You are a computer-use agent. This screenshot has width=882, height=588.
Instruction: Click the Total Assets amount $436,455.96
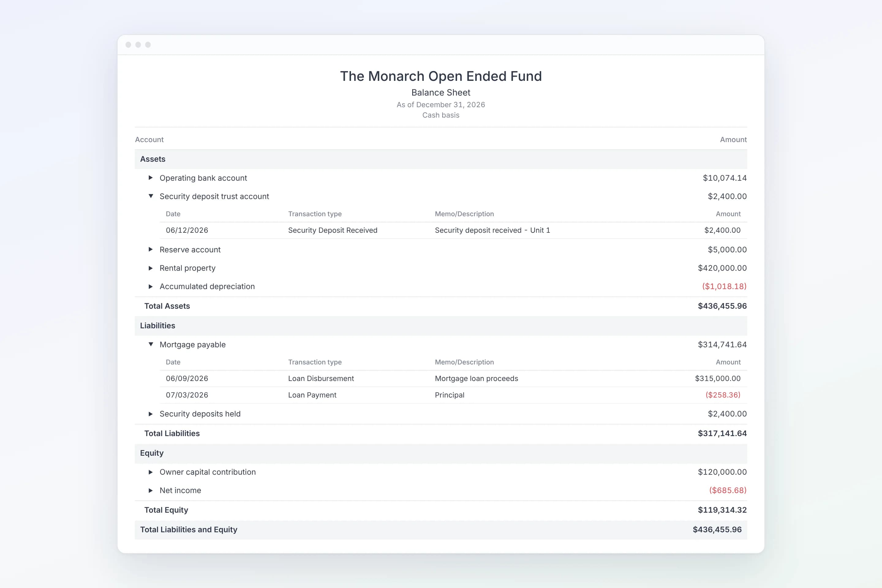click(722, 306)
